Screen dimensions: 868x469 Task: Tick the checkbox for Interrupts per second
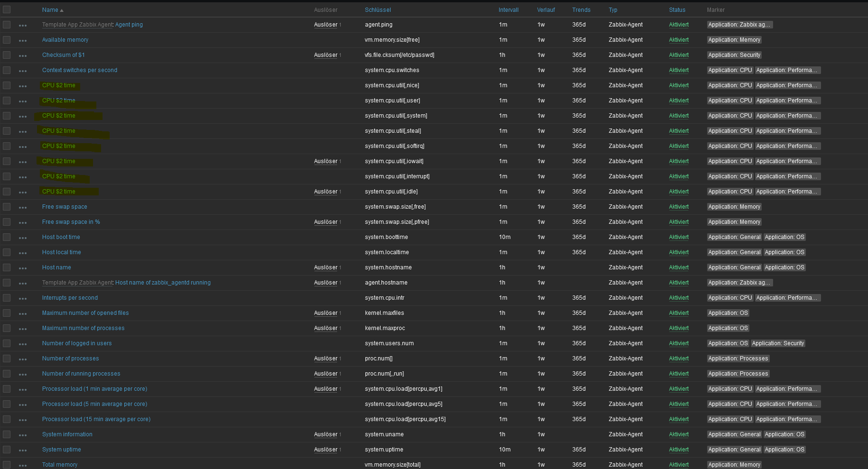(x=7, y=298)
